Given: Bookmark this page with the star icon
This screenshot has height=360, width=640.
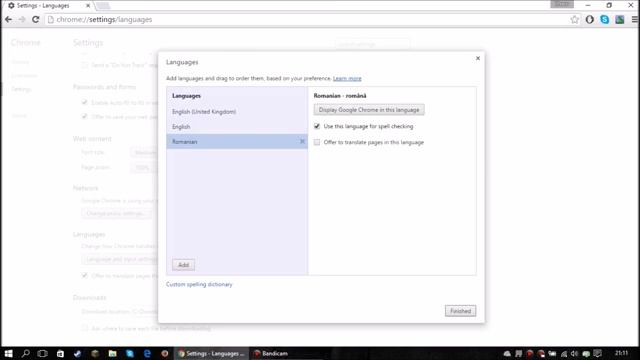Looking at the screenshot, I should [x=574, y=19].
